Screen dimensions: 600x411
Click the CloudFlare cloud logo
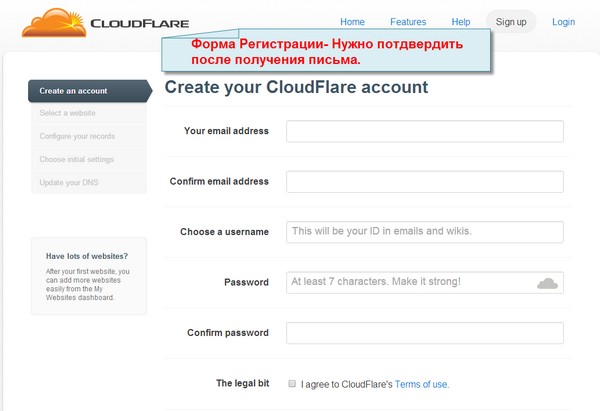point(54,23)
